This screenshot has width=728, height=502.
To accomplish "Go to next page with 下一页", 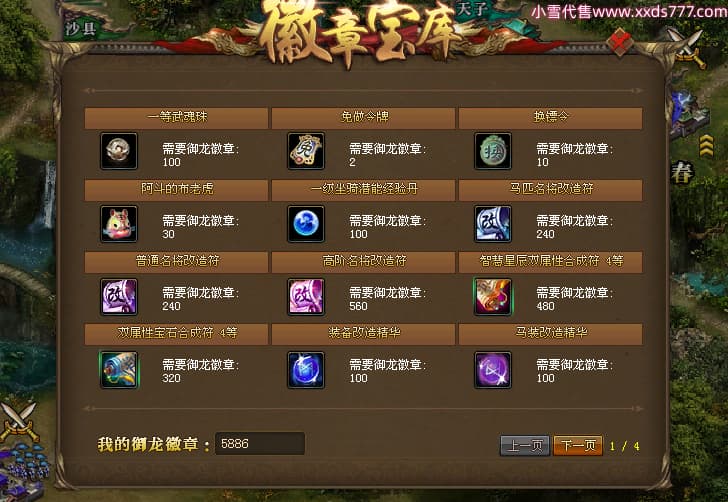I will [x=578, y=446].
